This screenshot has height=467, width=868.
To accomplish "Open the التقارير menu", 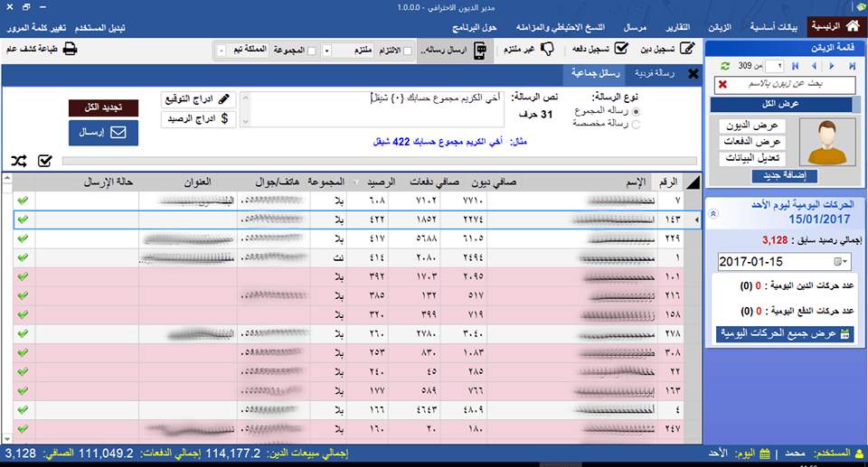I will point(677,26).
